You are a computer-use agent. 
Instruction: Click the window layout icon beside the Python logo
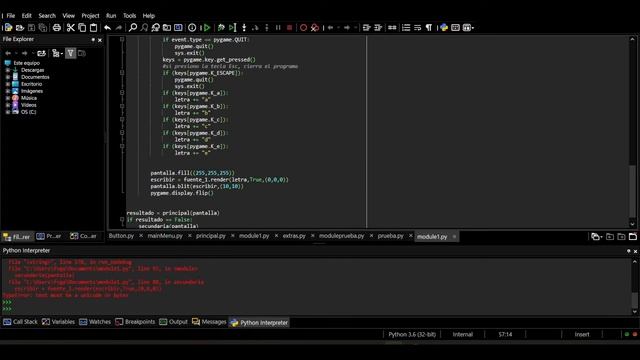tap(455, 28)
